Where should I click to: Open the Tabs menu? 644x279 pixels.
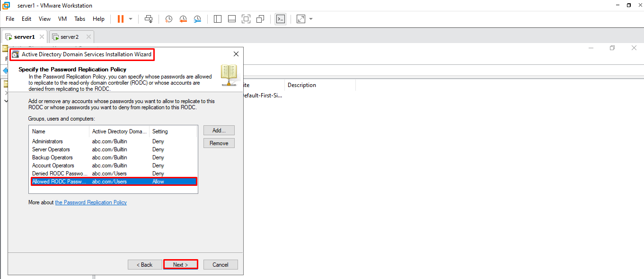(x=80, y=19)
